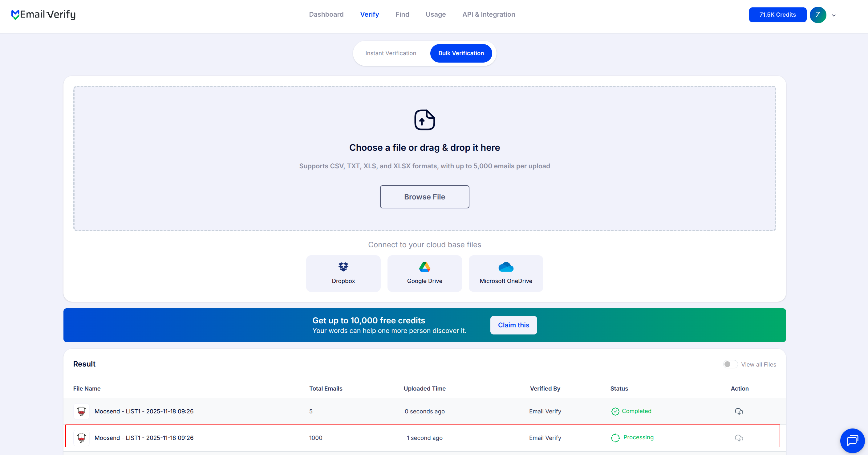The image size is (868, 455).
Task: Click the 71.5K Credits button
Action: 777,15
